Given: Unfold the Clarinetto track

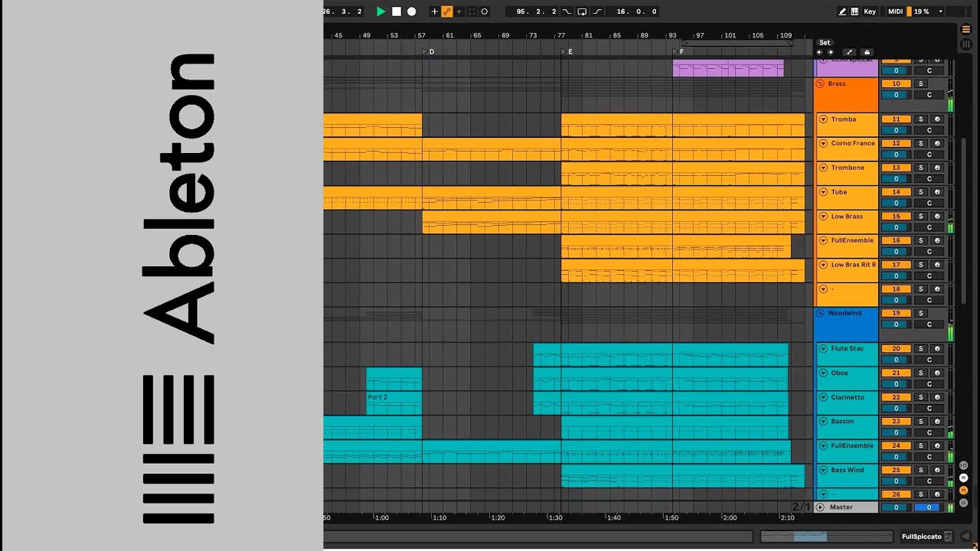Looking at the screenshot, I should point(823,397).
